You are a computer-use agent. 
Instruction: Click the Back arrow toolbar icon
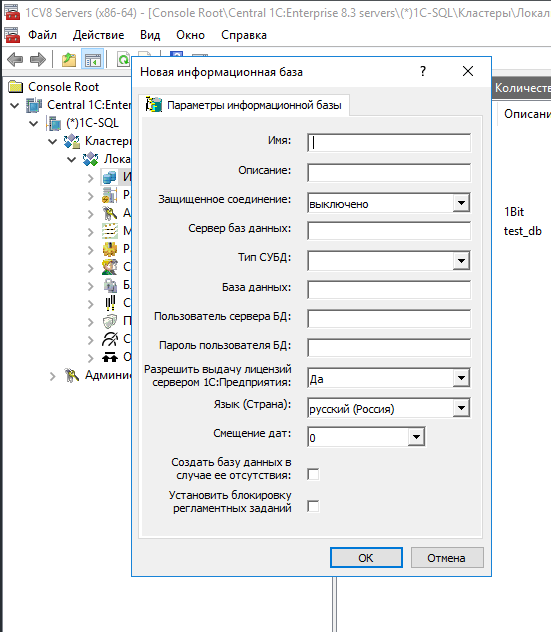pos(15,60)
